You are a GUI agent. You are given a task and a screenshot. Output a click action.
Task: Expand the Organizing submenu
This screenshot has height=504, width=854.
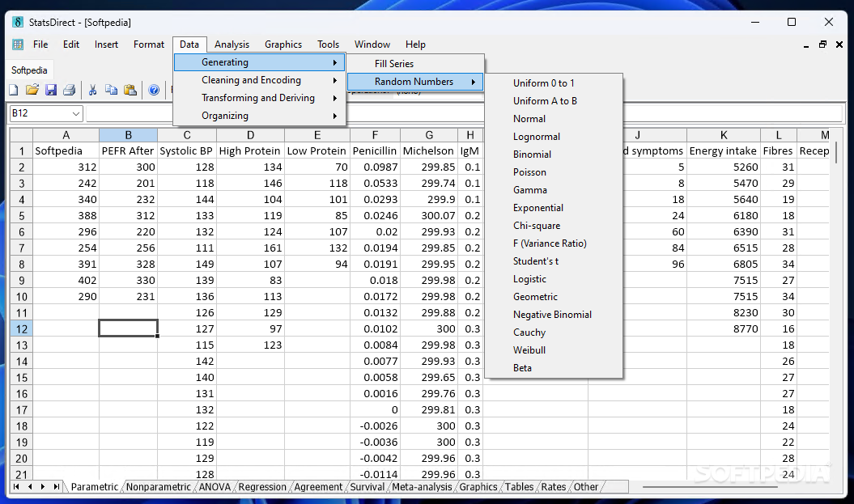tap(259, 116)
